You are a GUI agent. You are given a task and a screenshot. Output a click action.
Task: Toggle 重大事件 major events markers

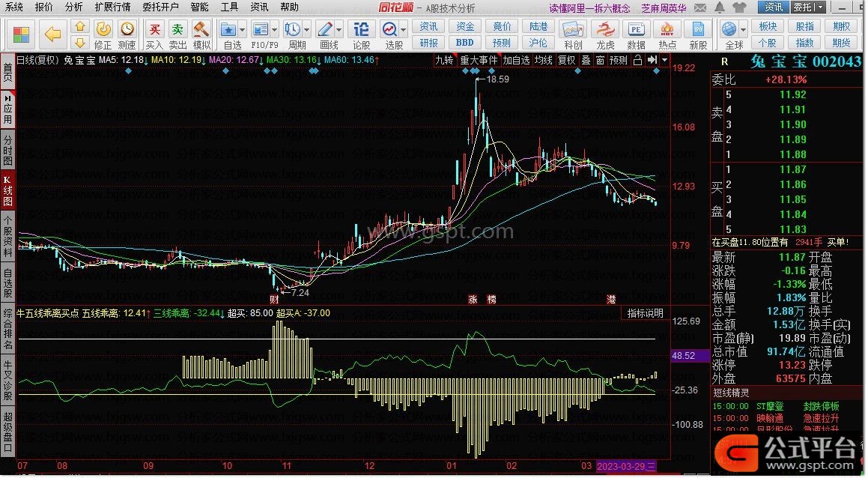tap(479, 60)
